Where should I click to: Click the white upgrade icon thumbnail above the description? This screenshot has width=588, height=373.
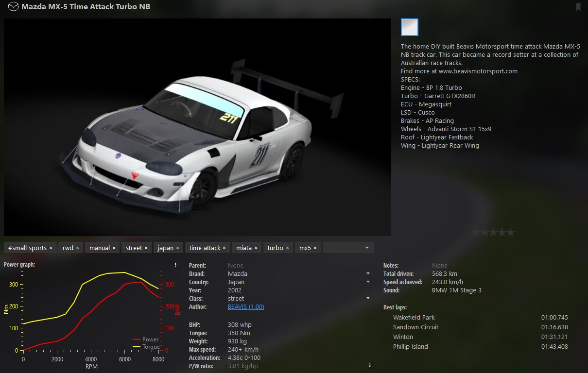click(409, 27)
